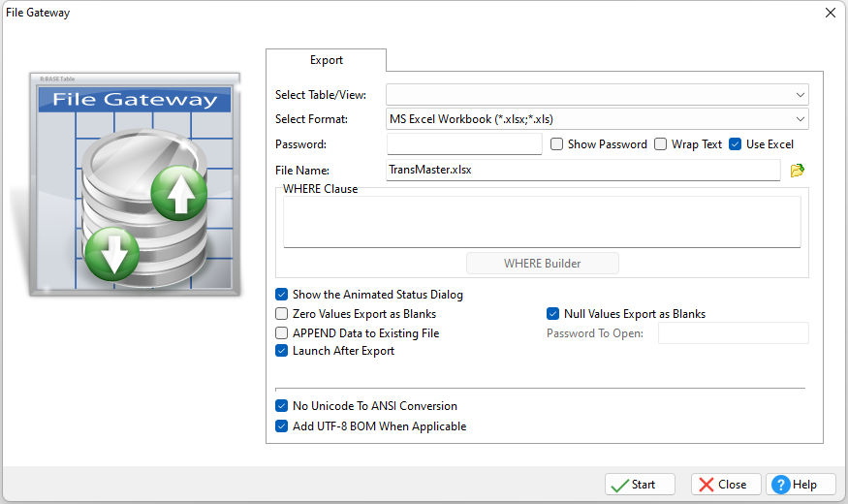Click the Start button
848x504 pixels.
tap(640, 485)
